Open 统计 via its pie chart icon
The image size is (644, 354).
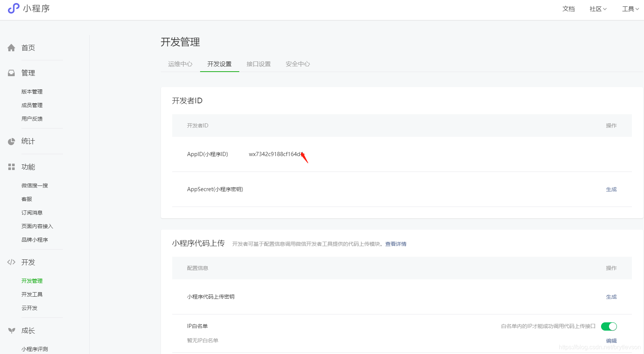click(11, 141)
